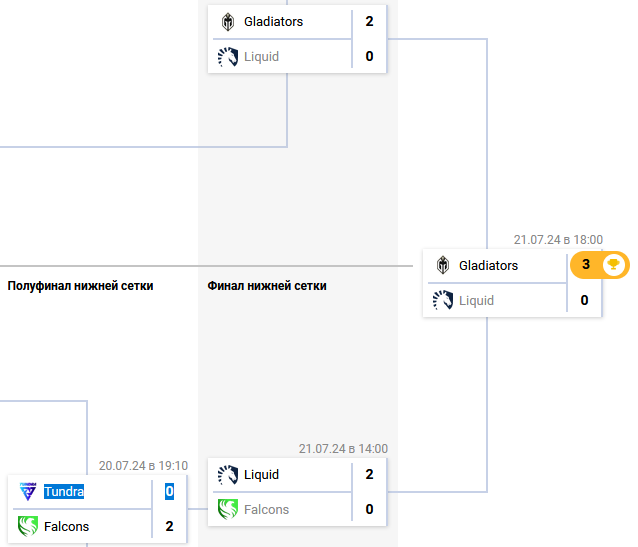The image size is (638, 547).
Task: Click Liquid logo in the 14:00 match
Action: [x=228, y=475]
